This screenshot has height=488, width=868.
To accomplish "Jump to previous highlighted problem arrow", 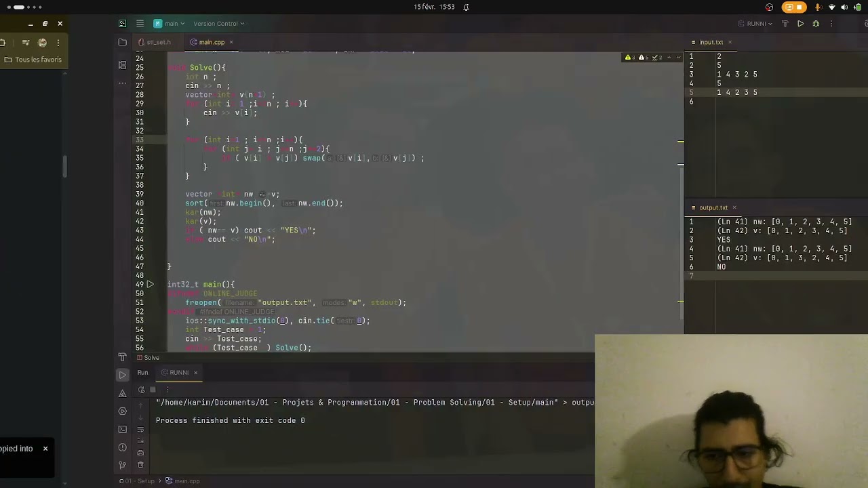I will tap(669, 58).
